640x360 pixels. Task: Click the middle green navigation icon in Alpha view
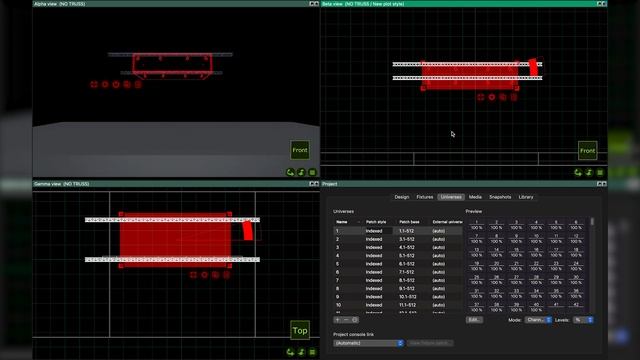pyautogui.click(x=301, y=172)
